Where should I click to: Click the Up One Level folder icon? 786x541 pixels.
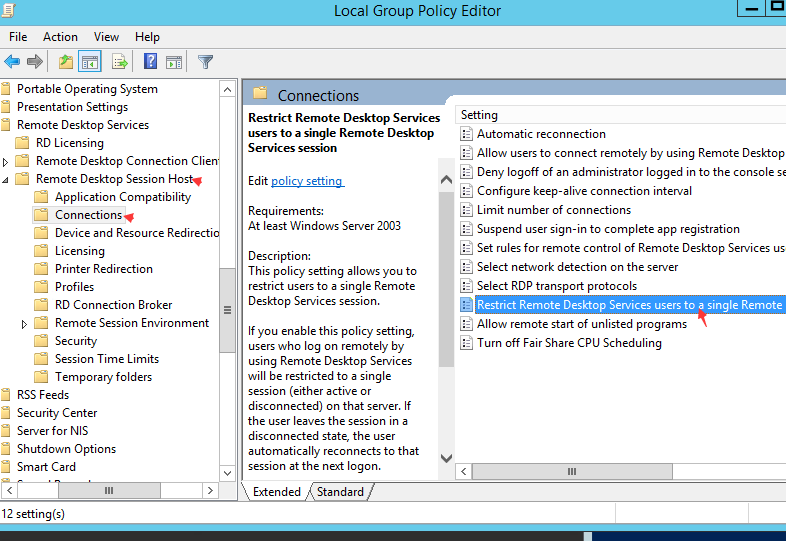click(66, 62)
